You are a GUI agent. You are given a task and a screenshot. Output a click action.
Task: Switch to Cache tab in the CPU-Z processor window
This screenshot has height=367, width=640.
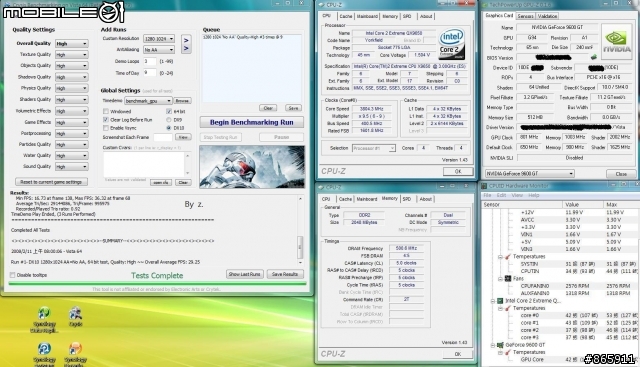[x=346, y=16]
